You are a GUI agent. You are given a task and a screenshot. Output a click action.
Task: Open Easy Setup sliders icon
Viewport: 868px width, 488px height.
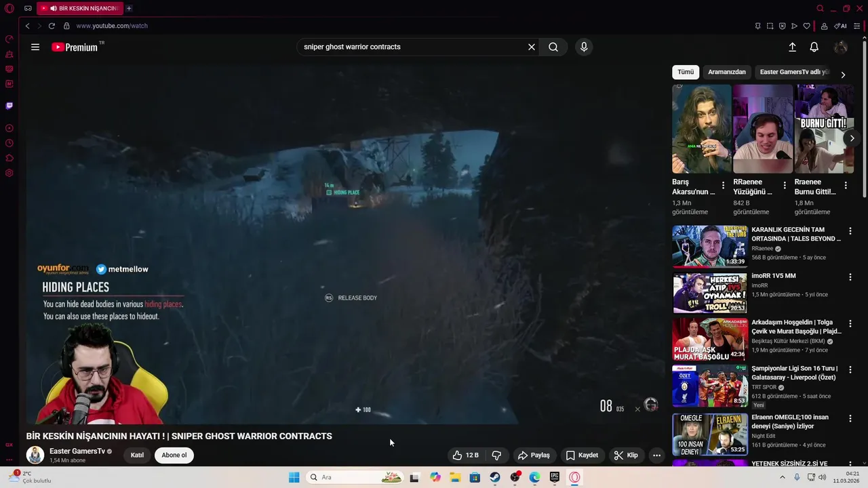pos(858,26)
